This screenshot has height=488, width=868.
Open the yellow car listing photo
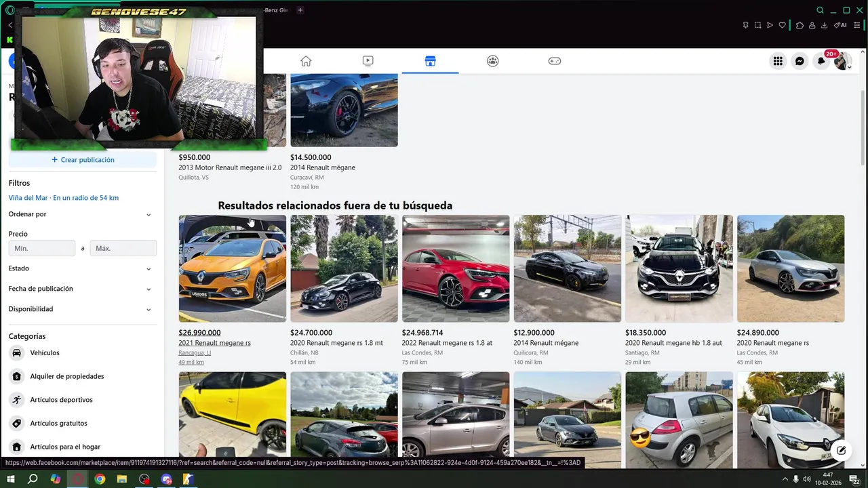(x=233, y=415)
